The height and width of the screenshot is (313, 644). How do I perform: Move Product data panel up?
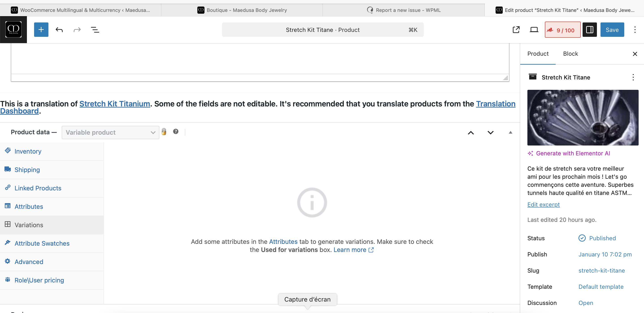click(x=471, y=132)
